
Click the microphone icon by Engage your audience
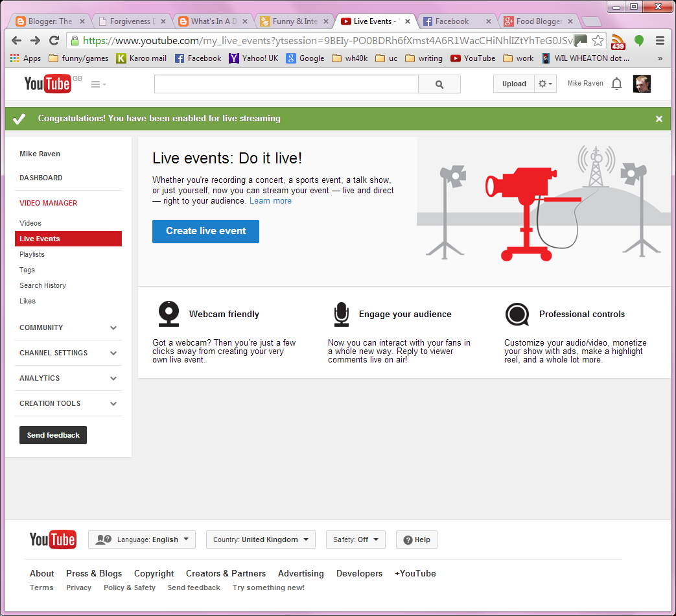[342, 314]
